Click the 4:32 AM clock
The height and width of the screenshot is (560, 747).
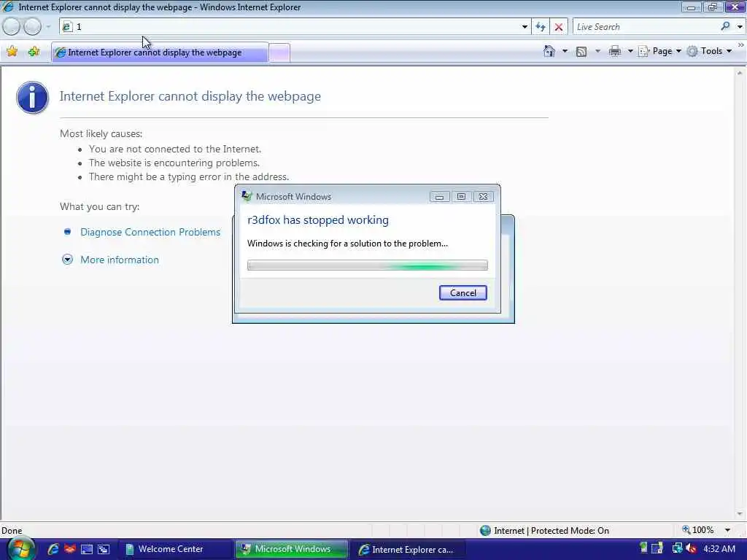click(719, 548)
